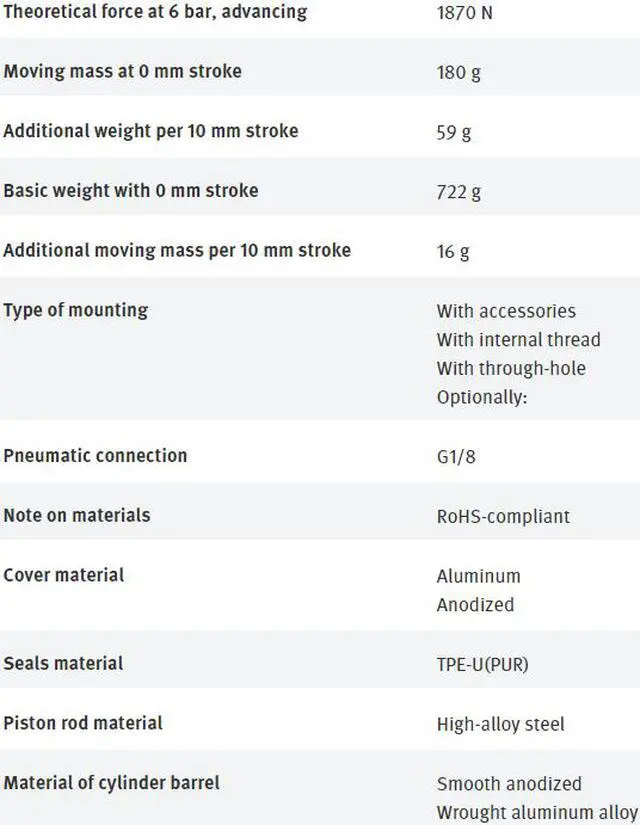Click the 'Type of mounting' label
Screen dimensions: 640x825
75,310
